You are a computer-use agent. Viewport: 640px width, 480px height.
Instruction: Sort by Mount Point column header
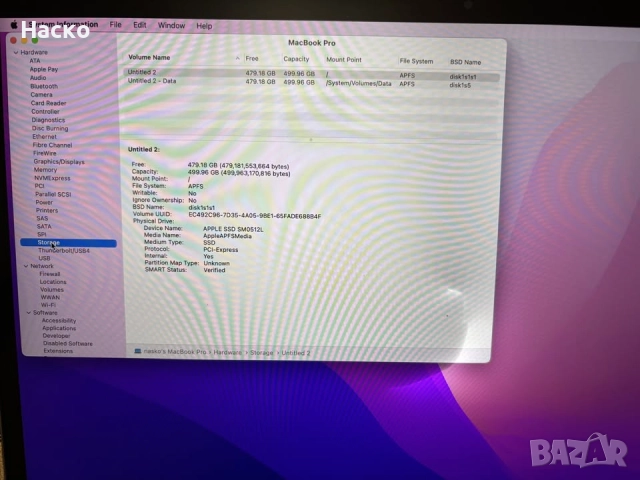[344, 60]
